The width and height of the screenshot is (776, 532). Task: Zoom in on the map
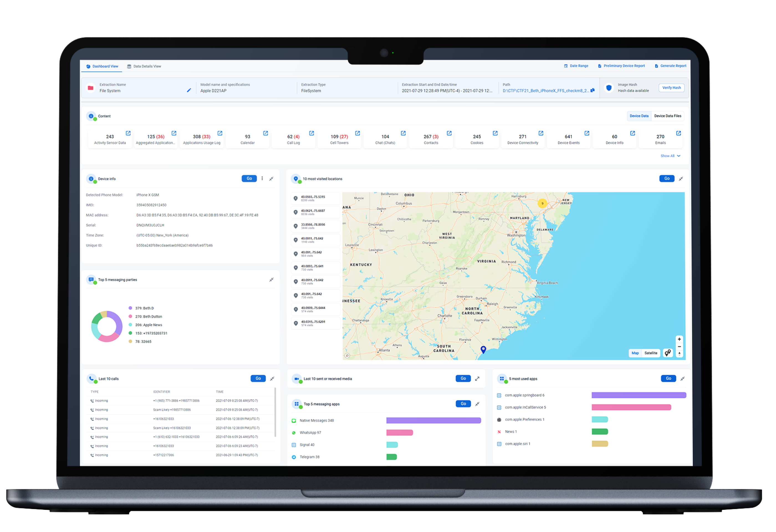(679, 339)
